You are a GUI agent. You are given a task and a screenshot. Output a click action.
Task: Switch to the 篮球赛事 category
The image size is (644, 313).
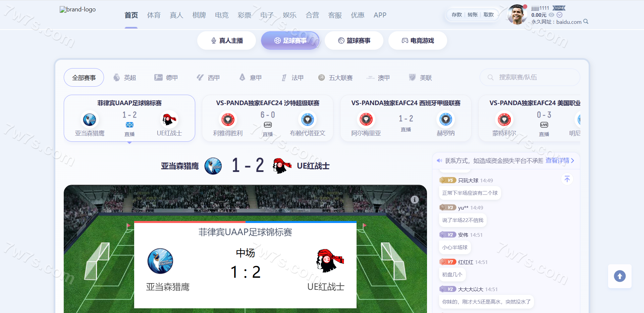tap(354, 41)
